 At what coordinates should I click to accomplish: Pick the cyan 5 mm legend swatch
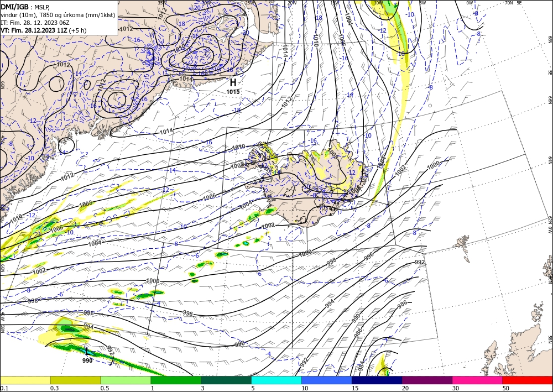[x=276, y=380]
